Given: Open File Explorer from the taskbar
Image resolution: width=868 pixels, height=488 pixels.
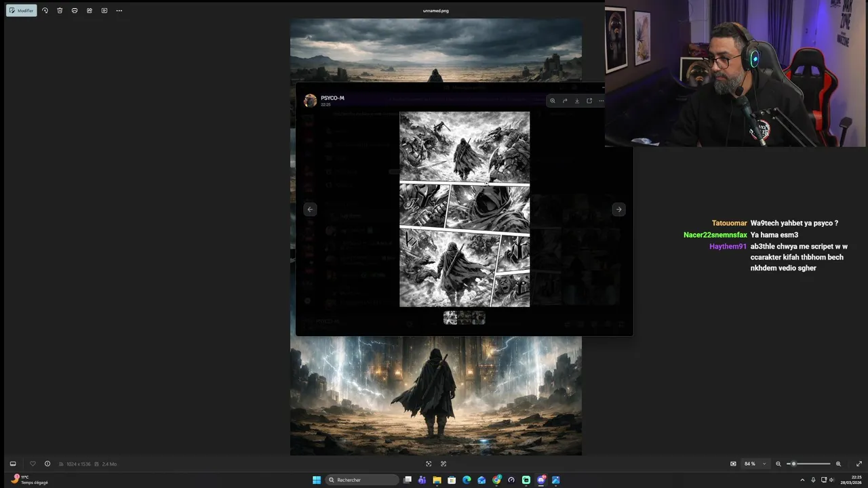Looking at the screenshot, I should (437, 480).
